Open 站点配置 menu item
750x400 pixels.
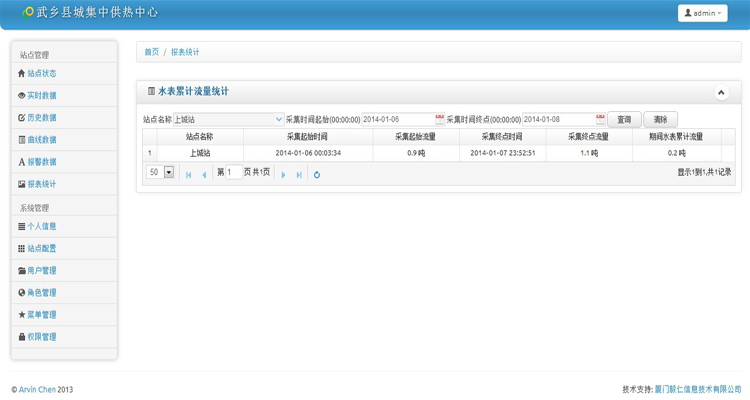coord(42,248)
